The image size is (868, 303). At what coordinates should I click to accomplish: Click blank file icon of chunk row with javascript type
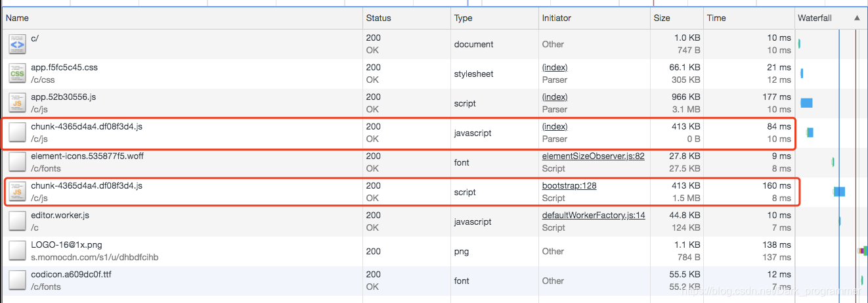(17, 133)
